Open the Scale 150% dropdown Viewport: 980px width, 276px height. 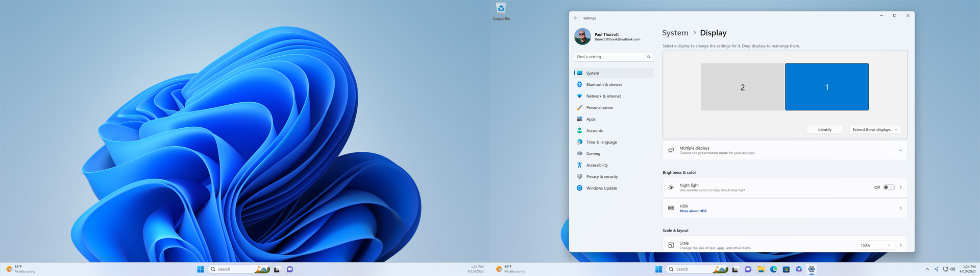(875, 245)
